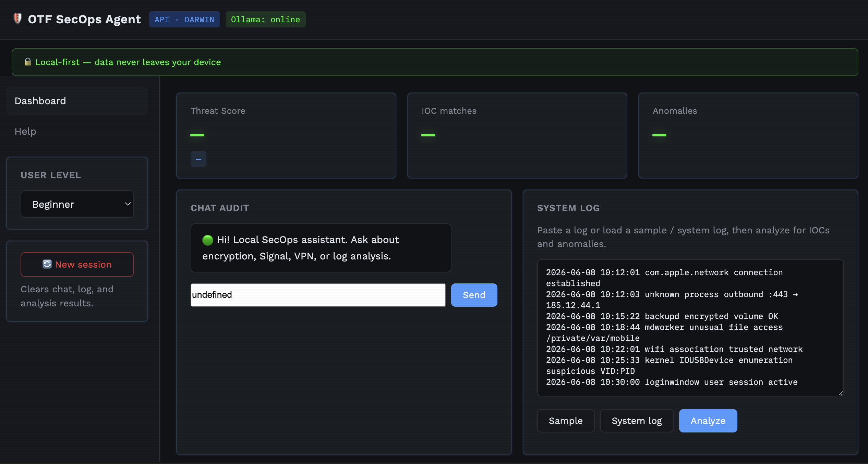Click the 'Ollama: online' status badge
Screen dimensions: 868x464
(x=265, y=20)
